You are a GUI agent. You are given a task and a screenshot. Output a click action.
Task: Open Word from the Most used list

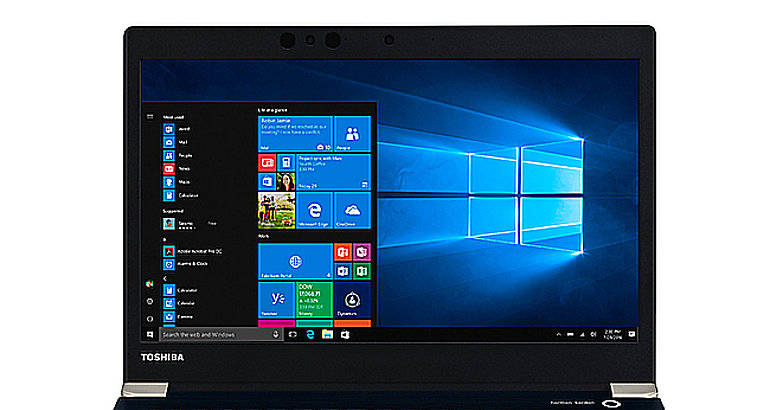tap(177, 129)
